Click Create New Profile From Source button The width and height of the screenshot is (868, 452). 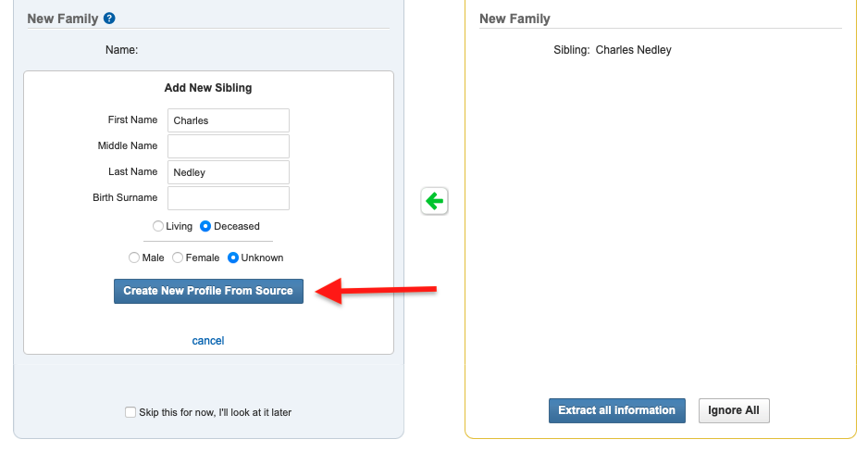click(209, 291)
